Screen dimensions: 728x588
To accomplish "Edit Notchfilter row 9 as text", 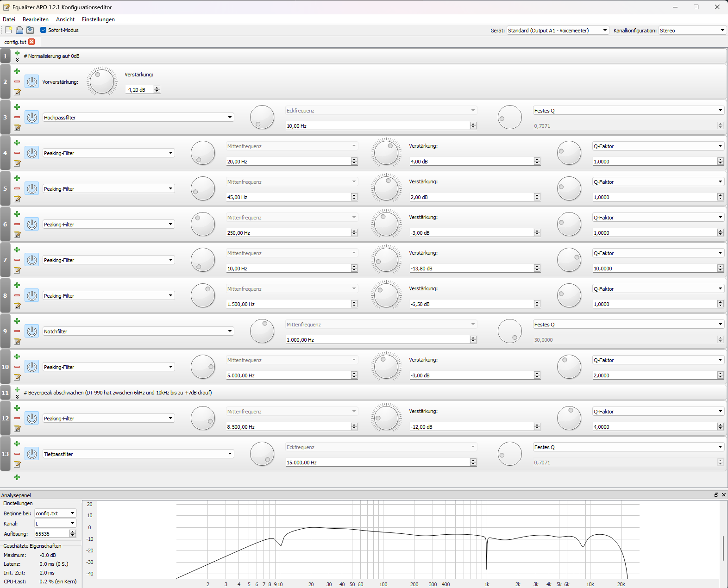I will (17, 342).
